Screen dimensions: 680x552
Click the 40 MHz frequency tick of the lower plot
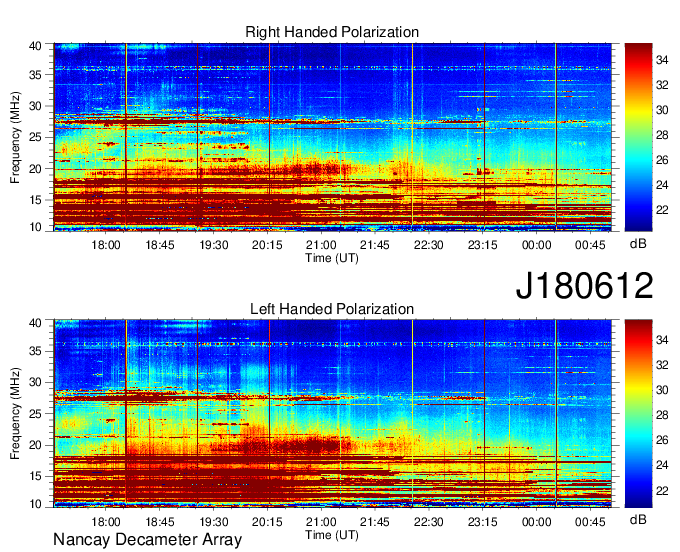[x=35, y=323]
